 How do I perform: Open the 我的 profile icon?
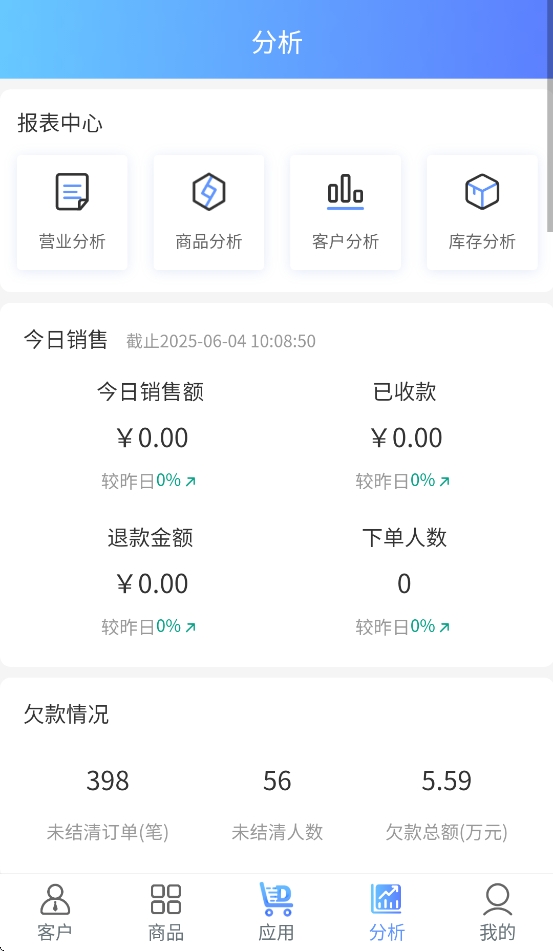[x=497, y=899]
